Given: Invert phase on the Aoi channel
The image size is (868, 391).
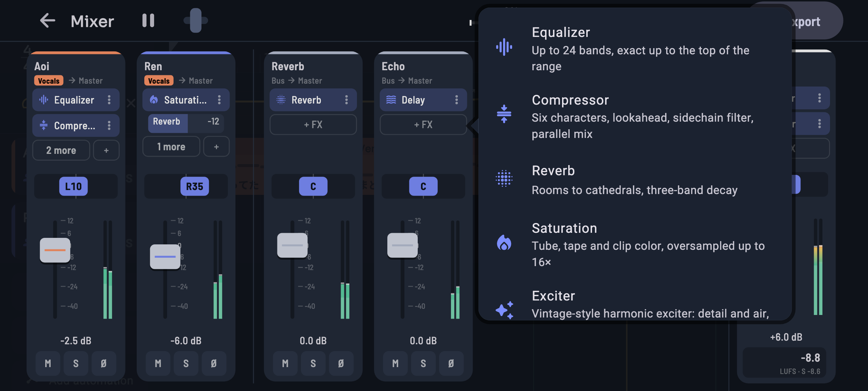Looking at the screenshot, I should coord(103,363).
